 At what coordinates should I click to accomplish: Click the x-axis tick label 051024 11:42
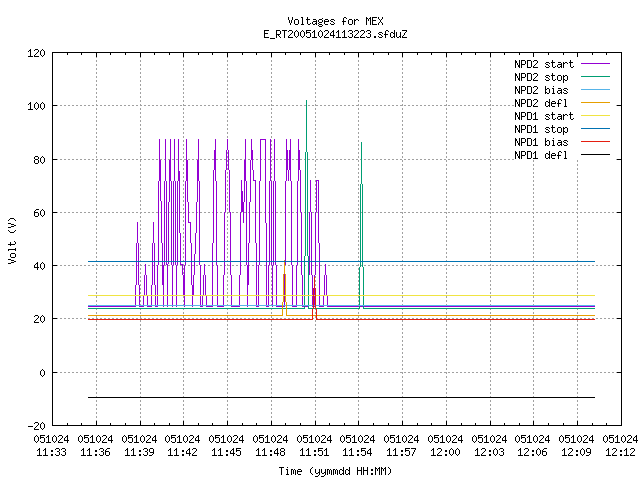point(182,445)
